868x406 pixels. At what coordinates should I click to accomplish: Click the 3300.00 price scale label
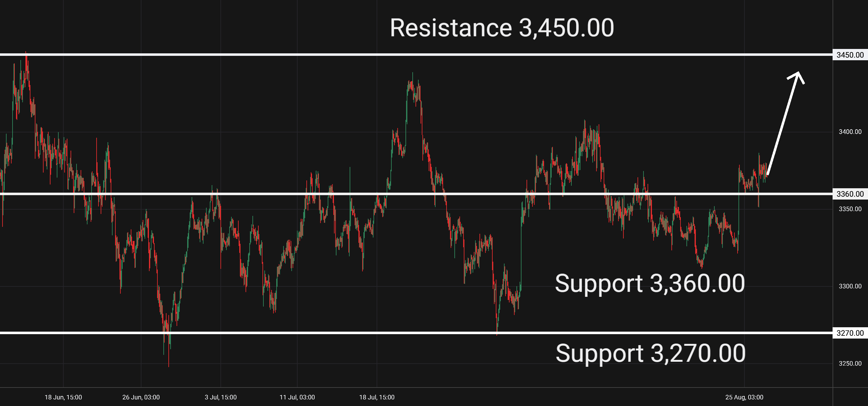(x=850, y=286)
